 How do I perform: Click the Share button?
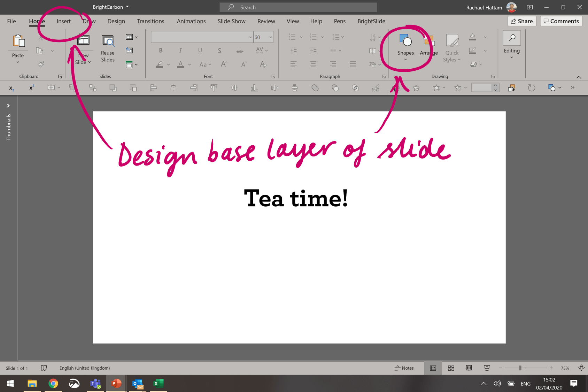522,21
